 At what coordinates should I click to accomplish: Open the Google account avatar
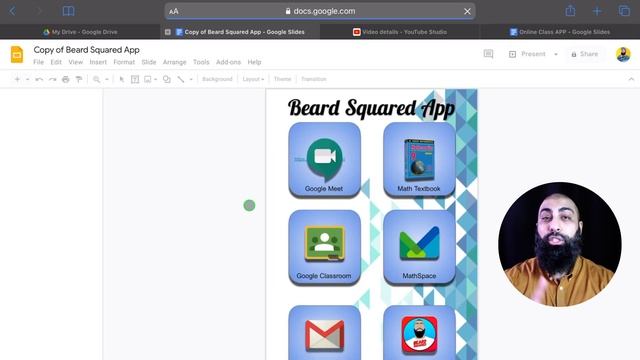click(623, 54)
